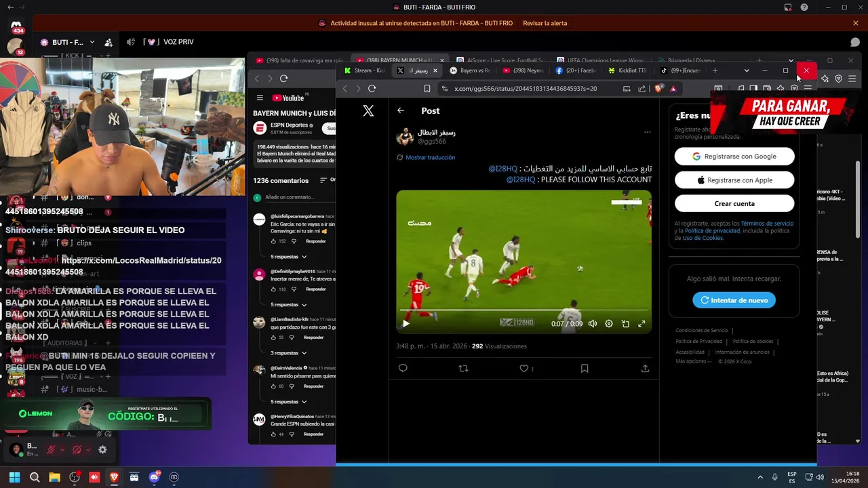Mute the X video volume icon
This screenshot has height=488, width=868.
point(593,324)
